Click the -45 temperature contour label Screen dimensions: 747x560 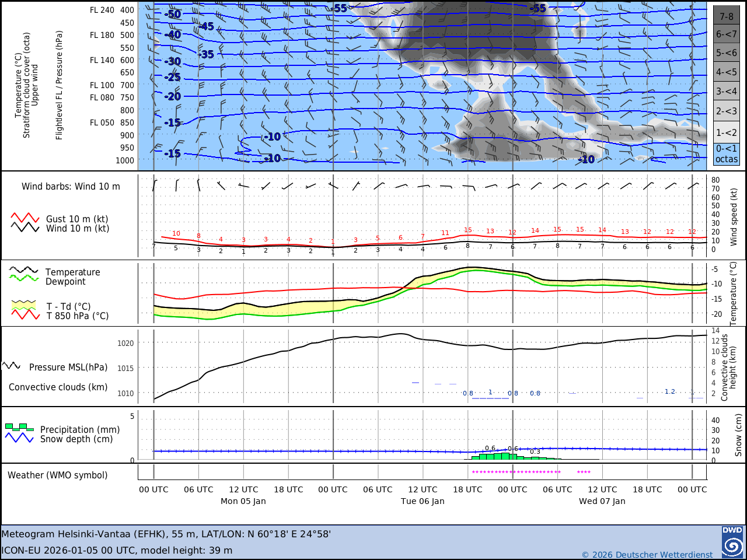(206, 26)
